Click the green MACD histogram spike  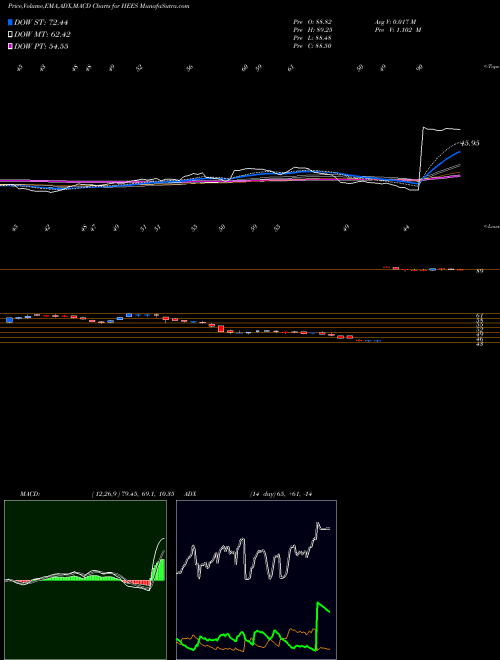158,570
